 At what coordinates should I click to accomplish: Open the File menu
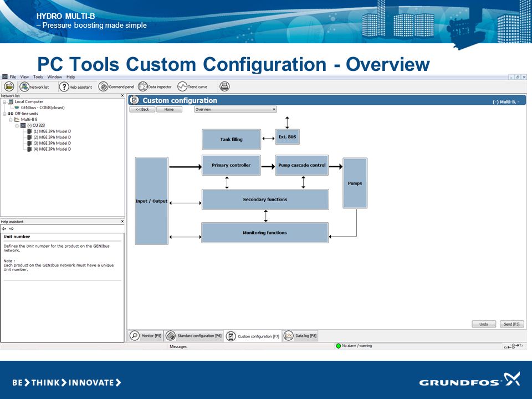tap(13, 77)
